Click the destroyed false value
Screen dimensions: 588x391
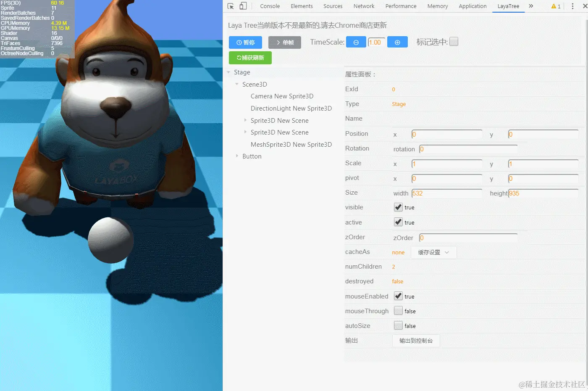(x=397, y=282)
